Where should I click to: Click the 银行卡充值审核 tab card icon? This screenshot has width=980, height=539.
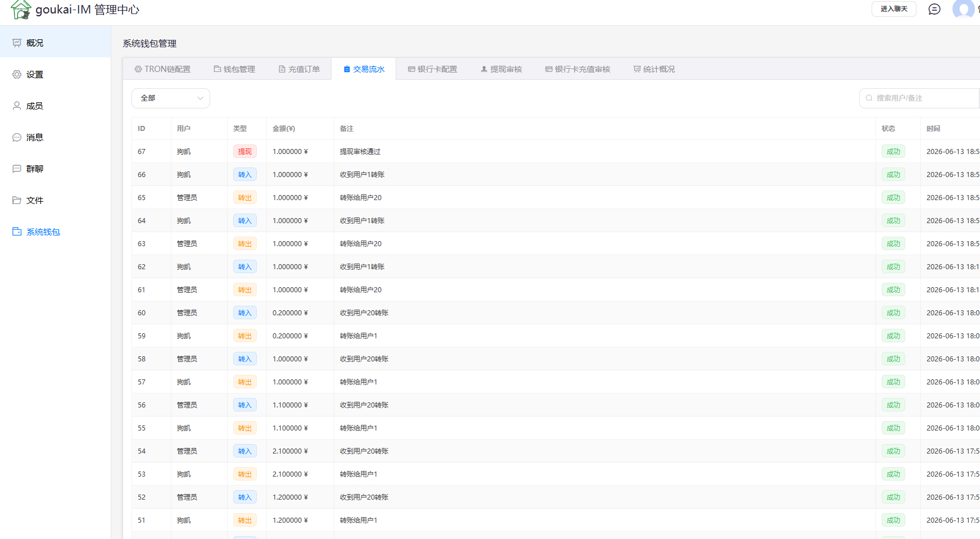pyautogui.click(x=548, y=69)
